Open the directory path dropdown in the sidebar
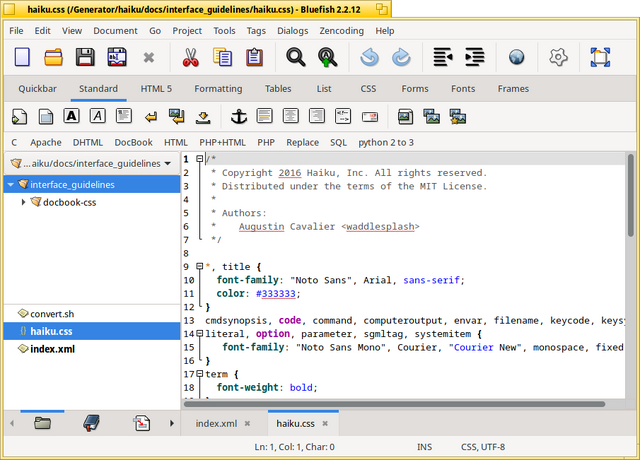The image size is (640, 460). [x=91, y=163]
